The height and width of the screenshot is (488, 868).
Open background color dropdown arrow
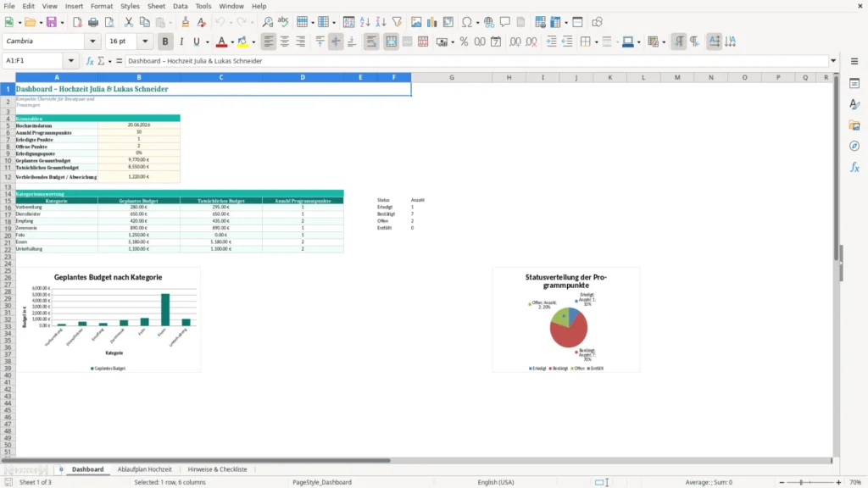point(253,42)
